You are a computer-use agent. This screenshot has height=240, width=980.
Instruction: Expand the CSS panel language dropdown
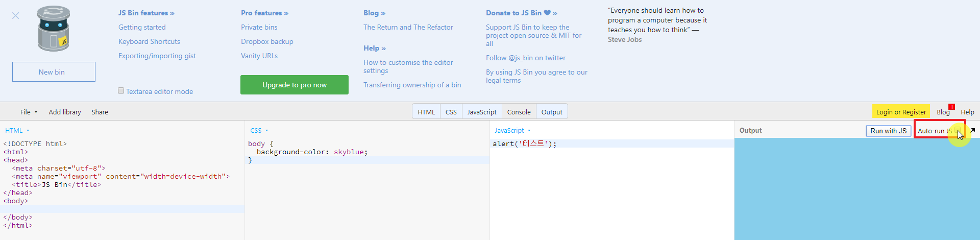pos(259,131)
